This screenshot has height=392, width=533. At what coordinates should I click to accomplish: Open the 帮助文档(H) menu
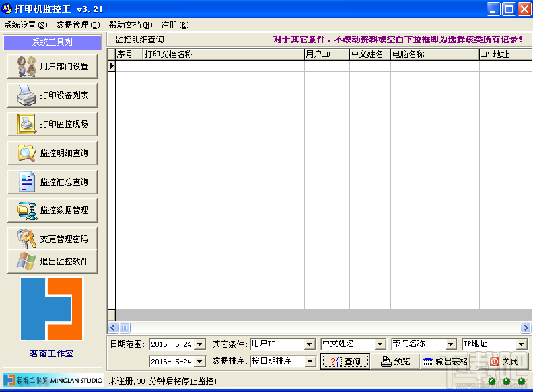click(131, 25)
